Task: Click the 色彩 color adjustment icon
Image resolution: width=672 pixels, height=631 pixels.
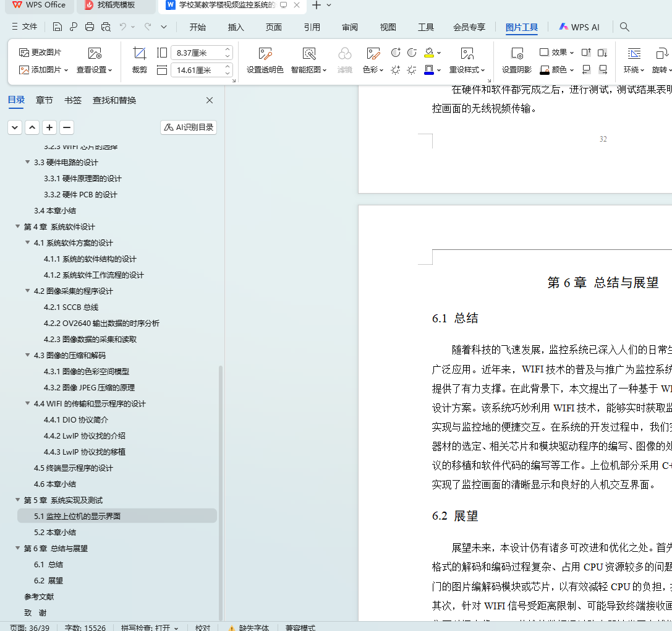Action: (x=373, y=54)
